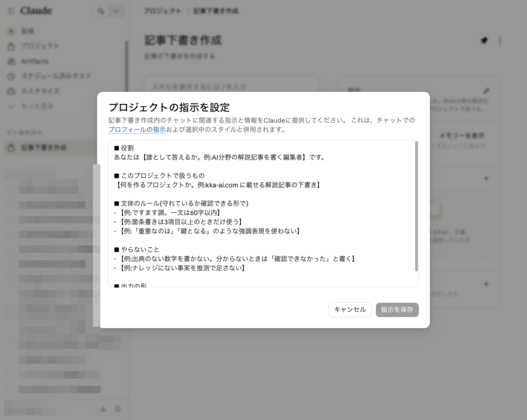Viewport: 527px width, 420px height.
Task: Open プロジェクト in the sidebar
Action: (40, 46)
